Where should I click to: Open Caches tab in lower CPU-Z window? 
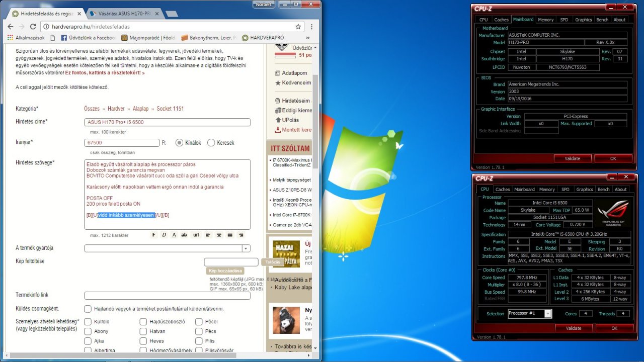click(502, 190)
